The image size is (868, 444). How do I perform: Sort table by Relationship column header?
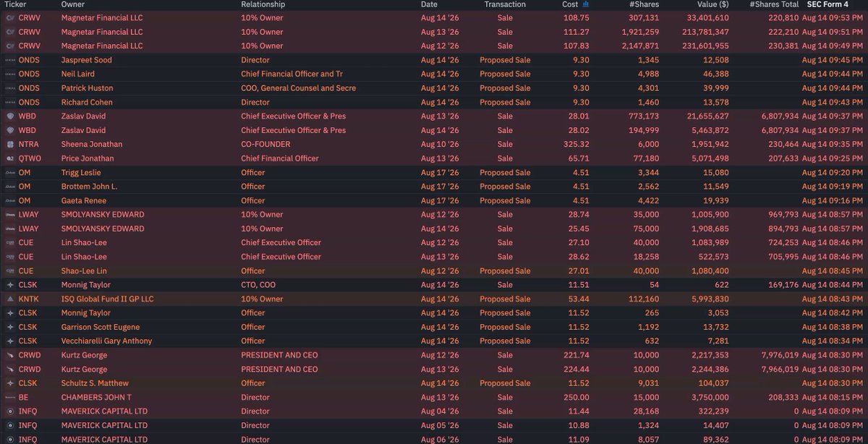(x=263, y=4)
